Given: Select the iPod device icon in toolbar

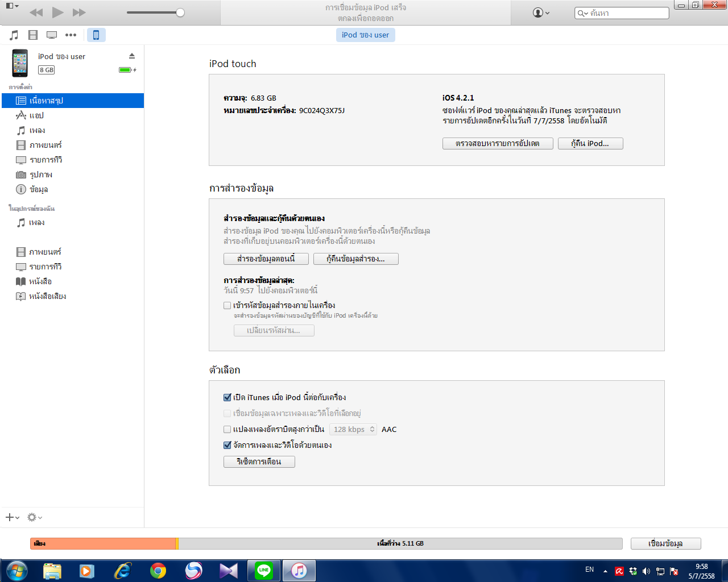Looking at the screenshot, I should pyautogui.click(x=96, y=35).
